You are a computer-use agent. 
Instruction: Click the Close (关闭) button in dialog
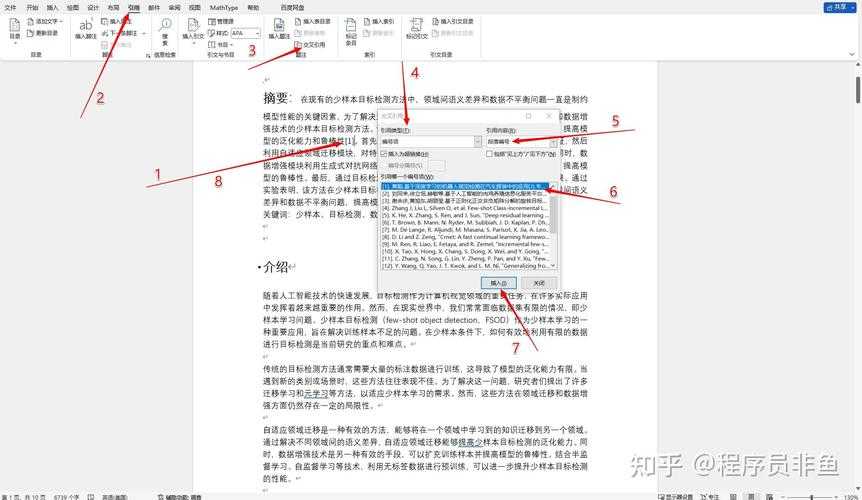coord(539,283)
